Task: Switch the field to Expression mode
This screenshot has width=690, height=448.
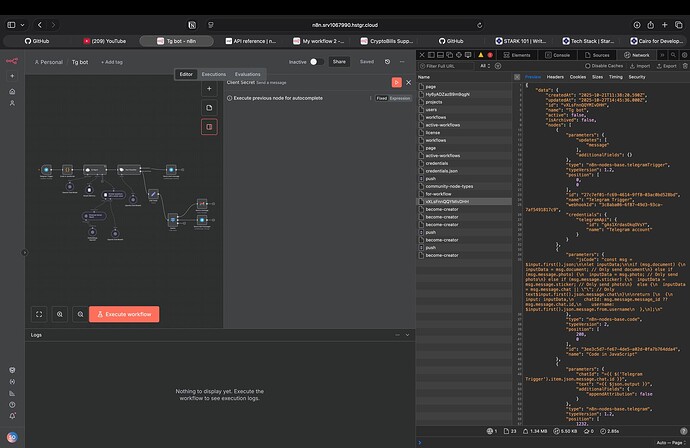Action: coord(400,99)
